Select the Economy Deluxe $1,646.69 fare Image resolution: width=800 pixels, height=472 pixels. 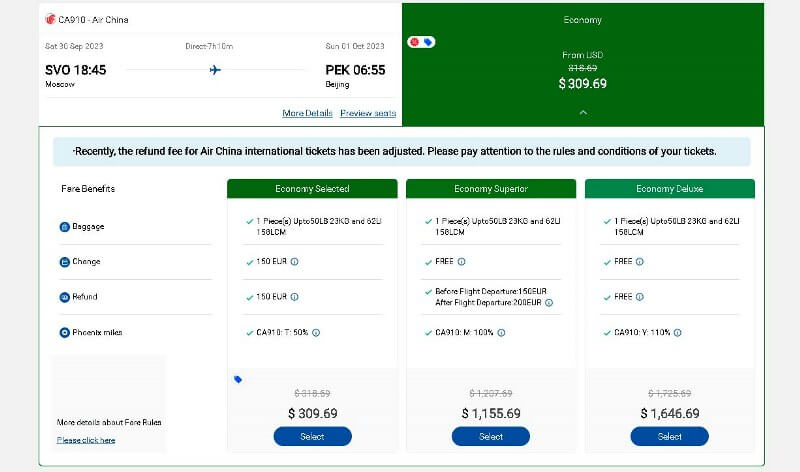(x=669, y=436)
